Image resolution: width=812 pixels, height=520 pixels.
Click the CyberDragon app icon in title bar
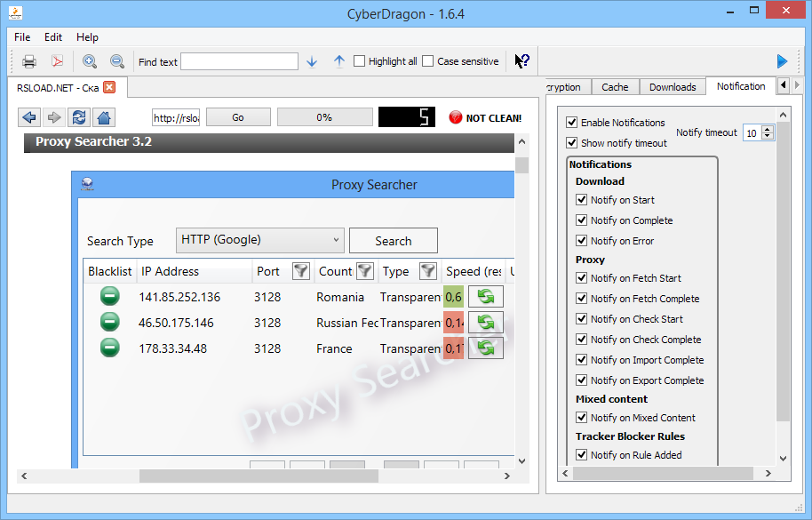15,13
